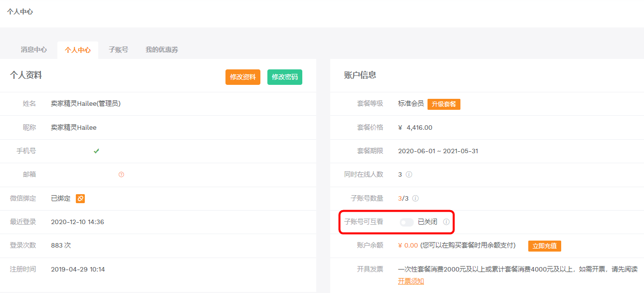Switch to the 子账号 tab
644x293 pixels.
[x=118, y=50]
